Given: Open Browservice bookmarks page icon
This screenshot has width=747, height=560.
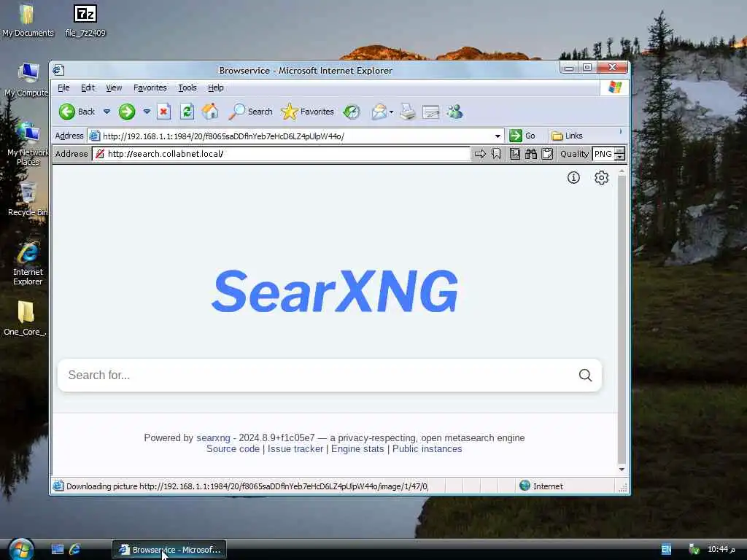Looking at the screenshot, I should 515,154.
